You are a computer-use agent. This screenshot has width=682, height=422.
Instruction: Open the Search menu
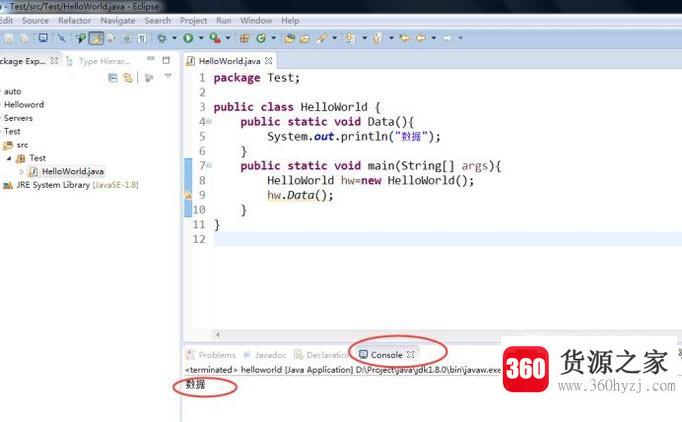(x=157, y=20)
